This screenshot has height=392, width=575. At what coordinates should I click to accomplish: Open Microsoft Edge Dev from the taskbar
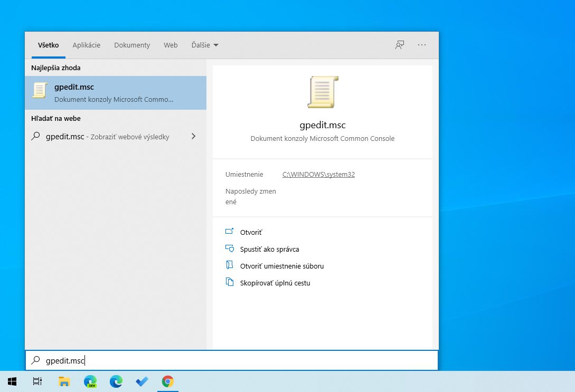pos(90,382)
